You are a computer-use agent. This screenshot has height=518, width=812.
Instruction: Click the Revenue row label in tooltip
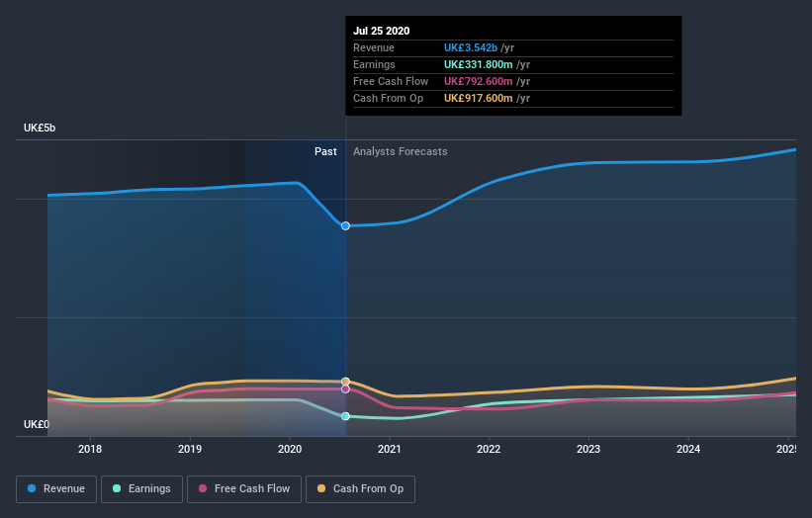pos(374,47)
